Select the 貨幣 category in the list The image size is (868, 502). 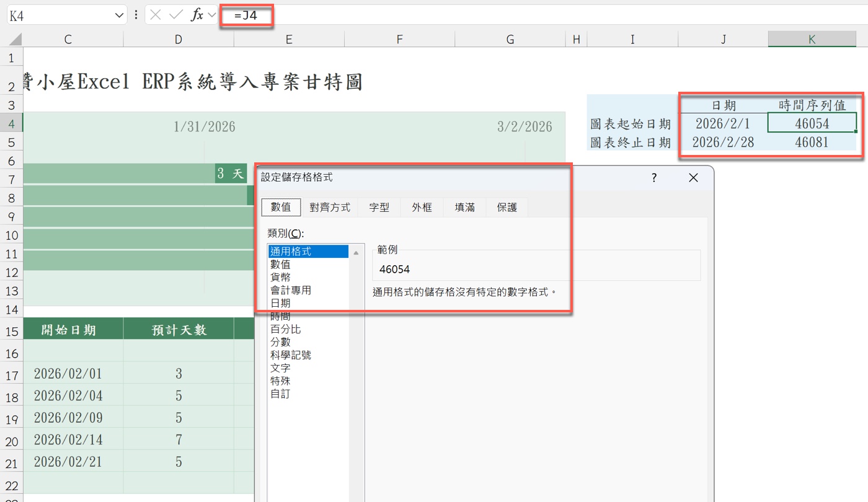[x=280, y=277]
